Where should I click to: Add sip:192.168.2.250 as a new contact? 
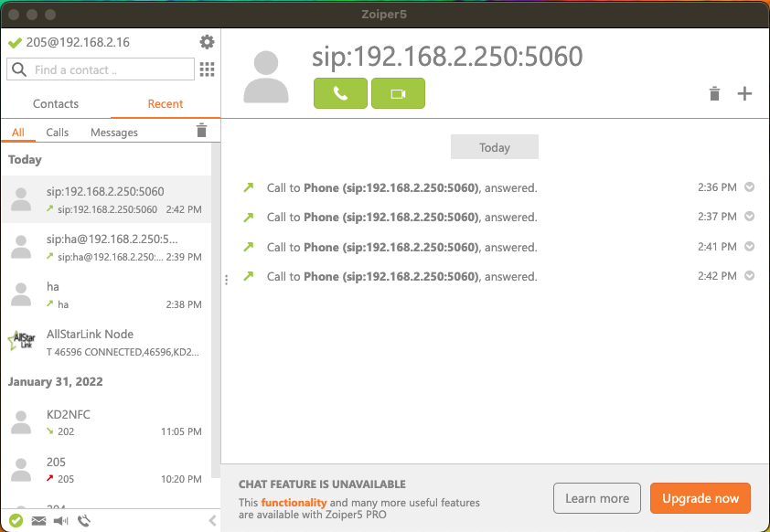744,93
